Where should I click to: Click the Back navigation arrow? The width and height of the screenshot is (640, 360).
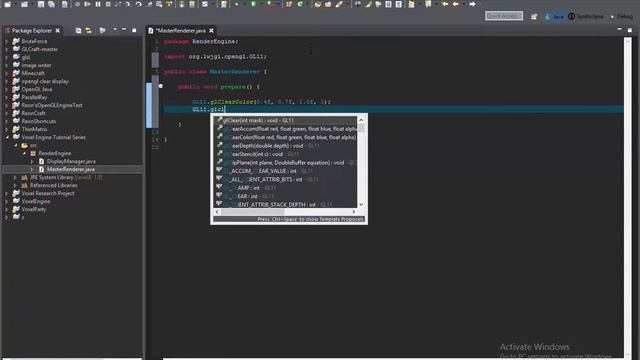pos(456,4)
